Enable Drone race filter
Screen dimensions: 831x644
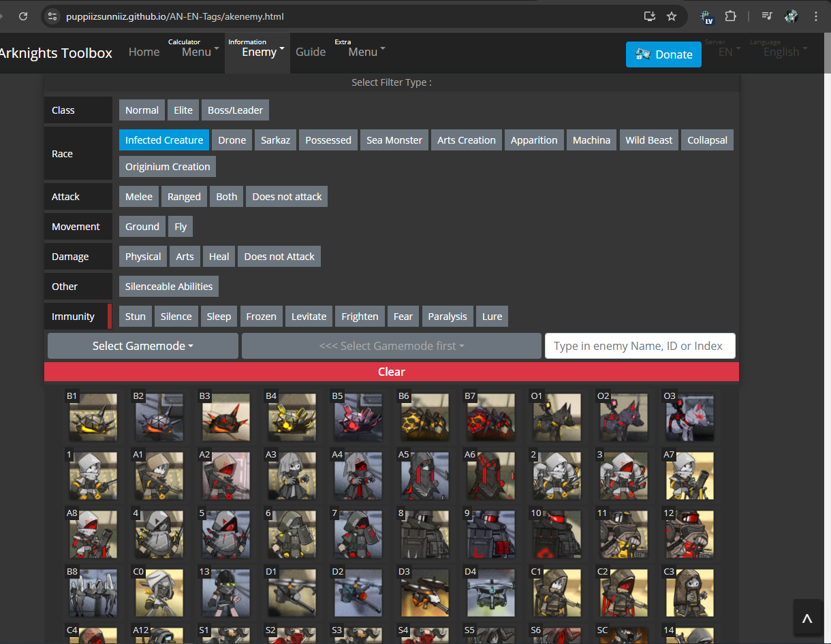232,140
